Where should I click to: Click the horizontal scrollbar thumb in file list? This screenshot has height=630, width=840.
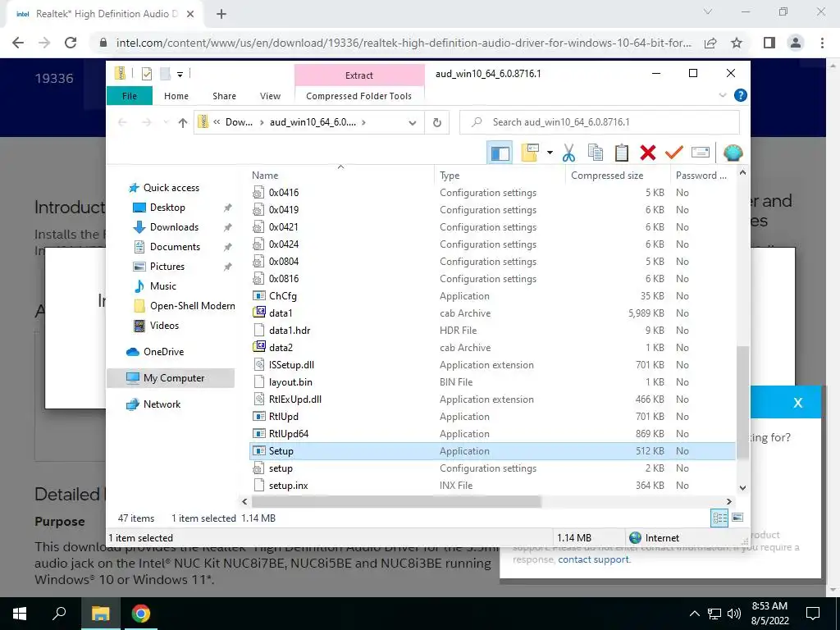point(396,501)
